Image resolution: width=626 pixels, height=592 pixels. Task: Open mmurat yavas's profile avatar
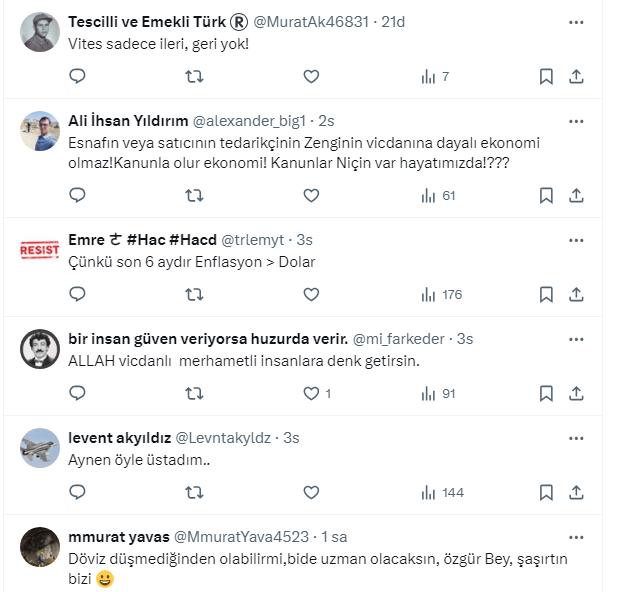pyautogui.click(x=40, y=546)
